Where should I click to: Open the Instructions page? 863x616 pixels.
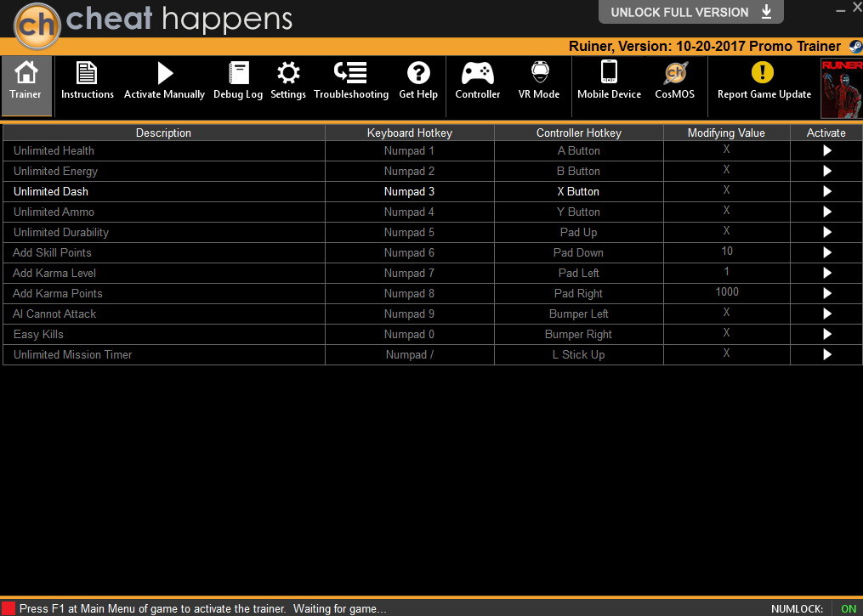point(87,81)
